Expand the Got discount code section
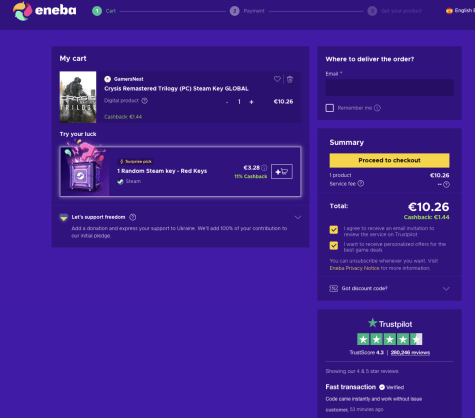This screenshot has height=418, width=475. point(389,288)
